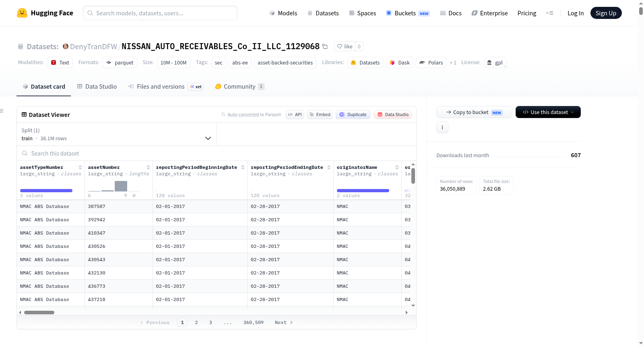The width and height of the screenshot is (644, 347).
Task: Click the table vertical scrollbar thumb
Action: [x=413, y=176]
